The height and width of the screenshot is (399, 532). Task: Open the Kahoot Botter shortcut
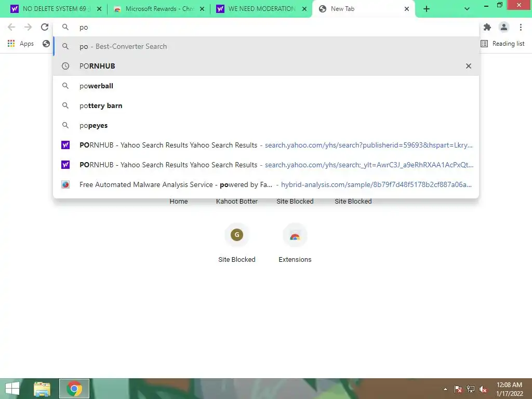pyautogui.click(x=237, y=201)
